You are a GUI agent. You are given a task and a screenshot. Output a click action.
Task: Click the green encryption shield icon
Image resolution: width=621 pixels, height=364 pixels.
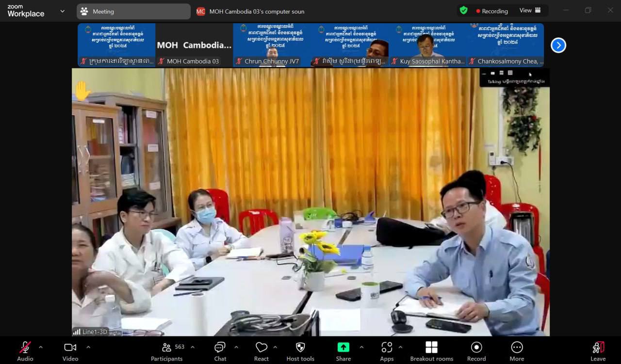pos(464,10)
